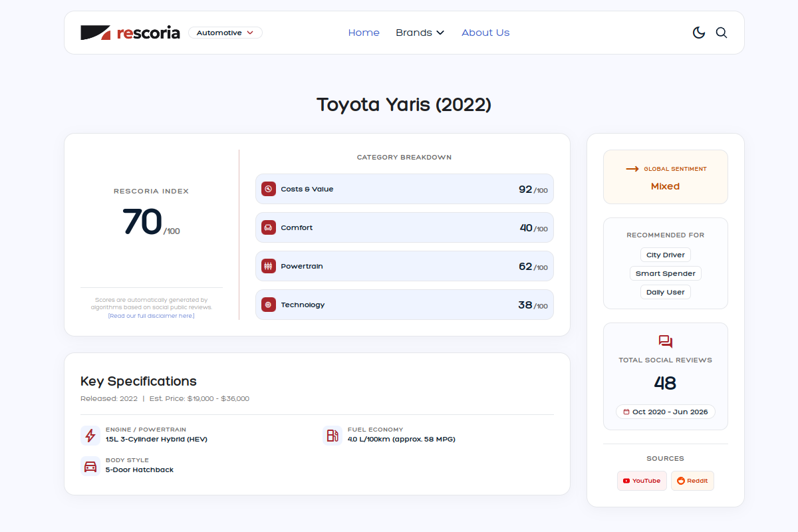This screenshot has width=798, height=532.
Task: Click the Category Breakdown heading
Action: [404, 158]
